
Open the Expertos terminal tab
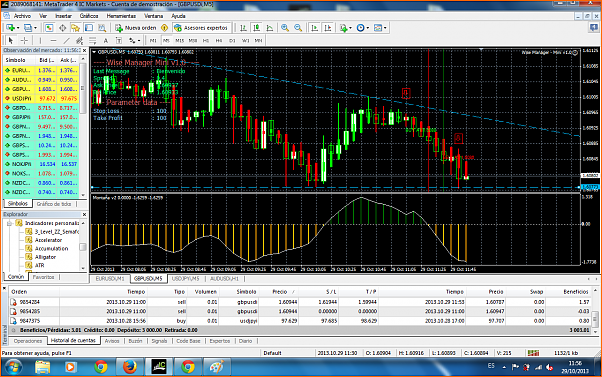(x=220, y=341)
